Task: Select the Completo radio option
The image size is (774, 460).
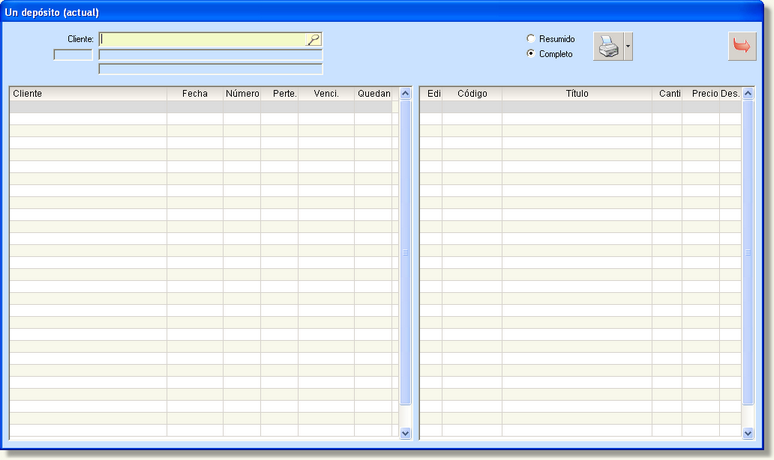Action: click(x=531, y=54)
